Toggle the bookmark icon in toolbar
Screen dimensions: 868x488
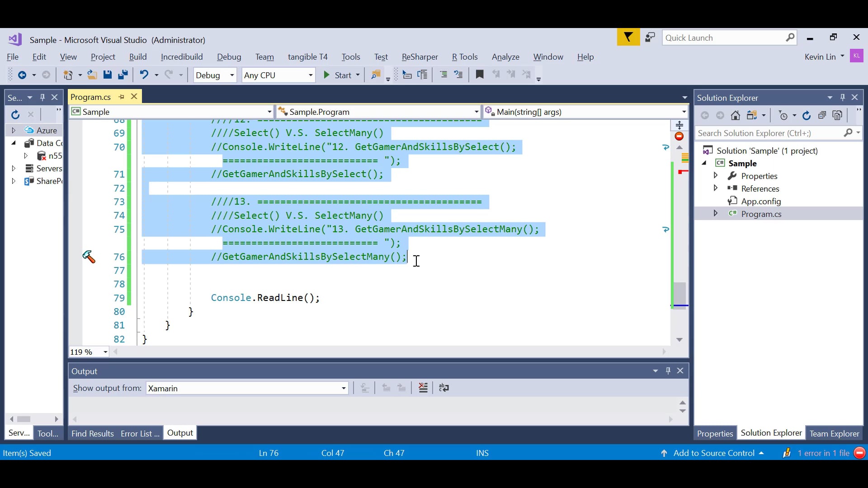tap(480, 75)
